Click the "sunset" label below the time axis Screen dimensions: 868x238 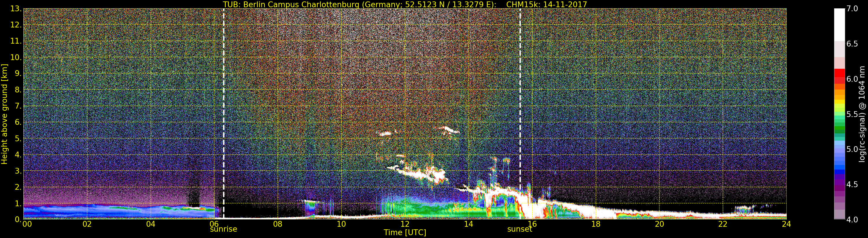519,229
